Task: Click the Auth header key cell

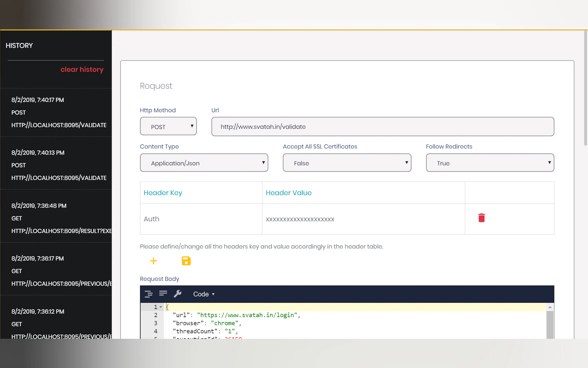Action: click(x=201, y=219)
